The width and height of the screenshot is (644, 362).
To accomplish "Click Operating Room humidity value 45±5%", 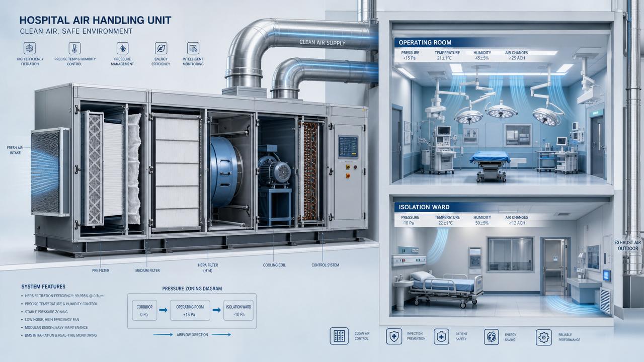I will click(x=482, y=59).
